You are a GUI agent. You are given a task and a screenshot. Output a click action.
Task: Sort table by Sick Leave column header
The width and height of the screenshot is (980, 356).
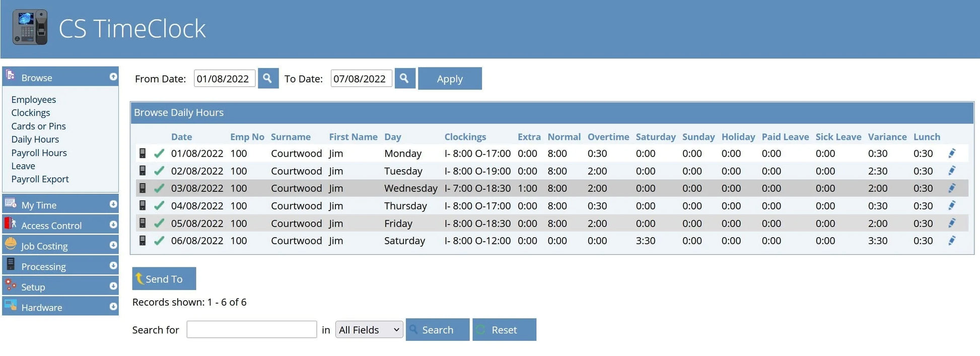tap(838, 137)
